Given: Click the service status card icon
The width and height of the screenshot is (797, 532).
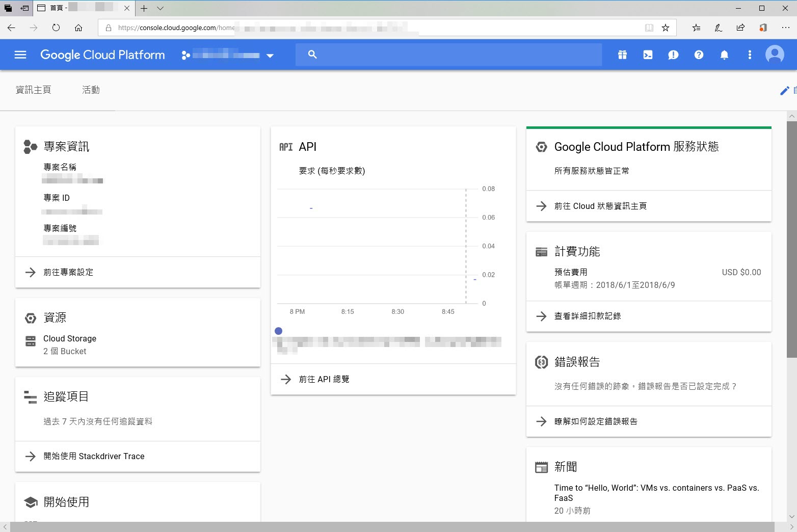Looking at the screenshot, I should (x=541, y=147).
